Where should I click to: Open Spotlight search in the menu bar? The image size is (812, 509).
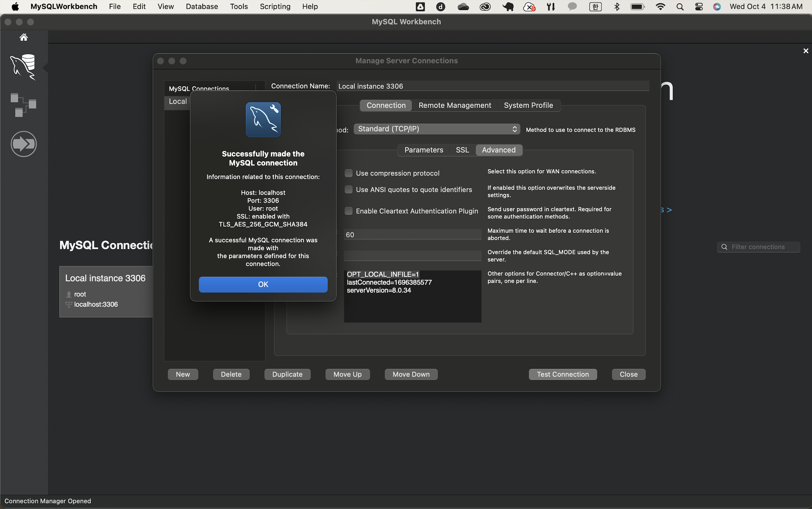pyautogui.click(x=680, y=6)
